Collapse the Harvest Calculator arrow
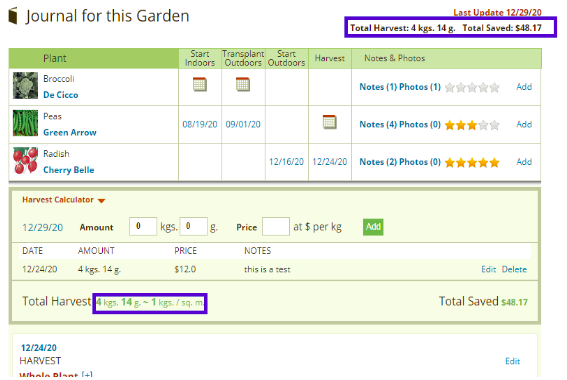 (x=102, y=201)
